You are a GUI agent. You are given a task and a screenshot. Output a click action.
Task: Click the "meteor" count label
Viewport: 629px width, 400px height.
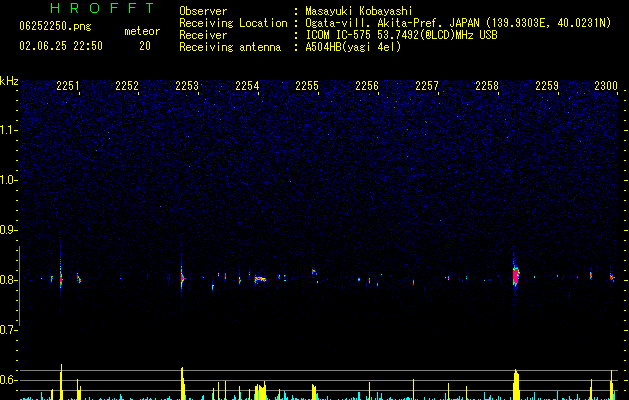(142, 31)
